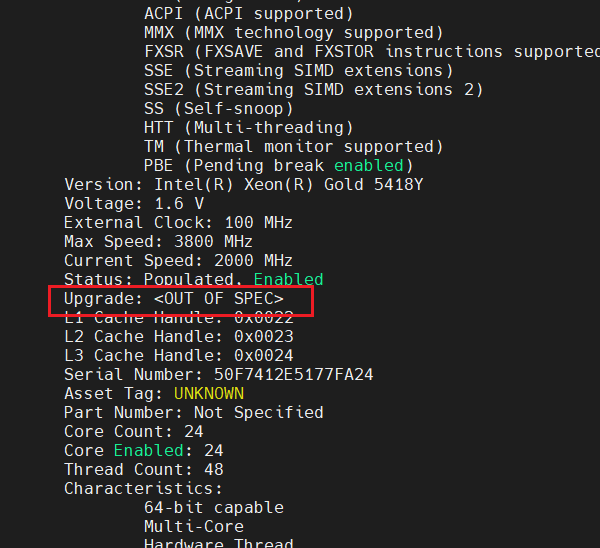Click the Thread Count: 48 line

(x=143, y=469)
